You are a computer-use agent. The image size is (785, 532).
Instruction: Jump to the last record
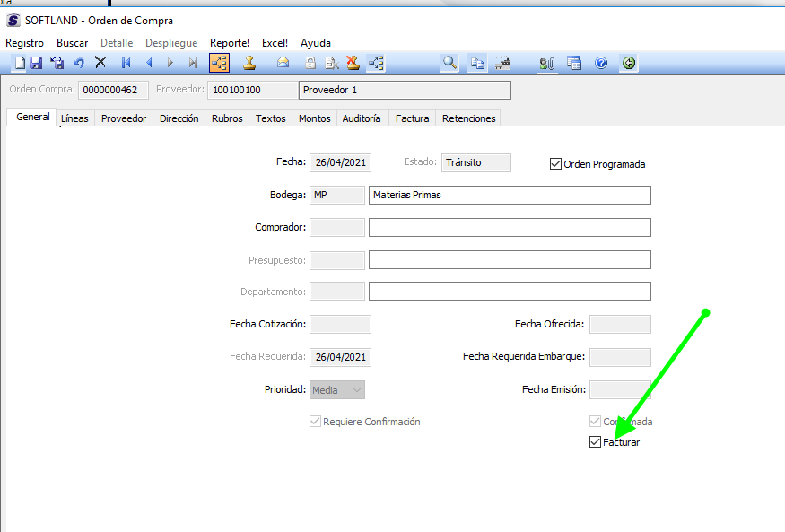(x=193, y=63)
